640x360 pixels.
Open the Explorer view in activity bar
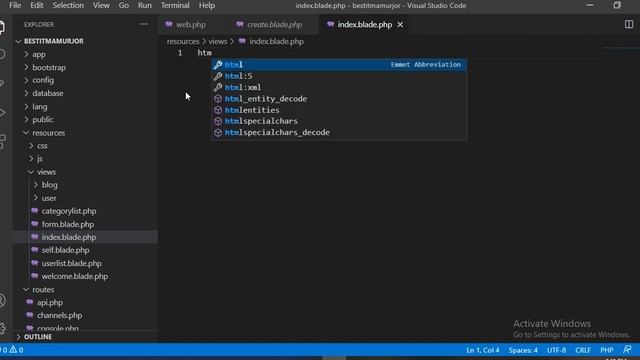click(x=2, y=27)
